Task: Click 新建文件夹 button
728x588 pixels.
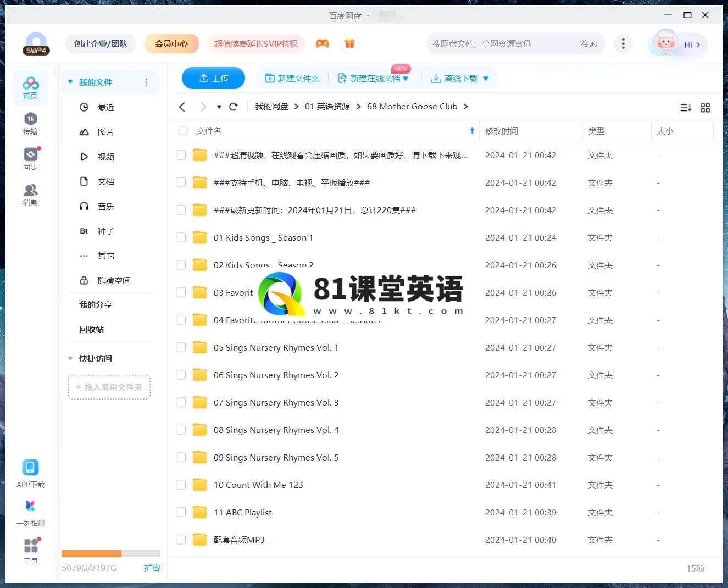Action: click(292, 79)
